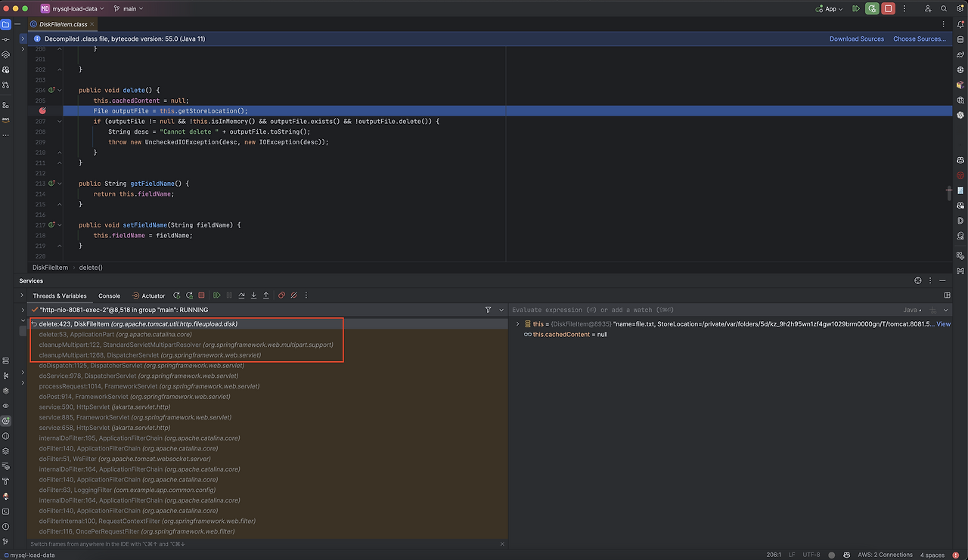Click the Choose Sources... link
Viewport: 968px width, 560px height.
[x=919, y=39]
